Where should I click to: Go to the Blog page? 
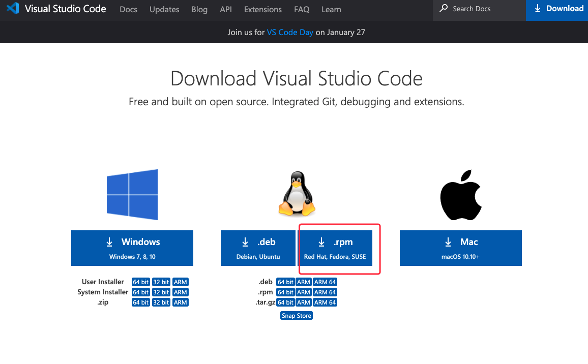point(199,9)
